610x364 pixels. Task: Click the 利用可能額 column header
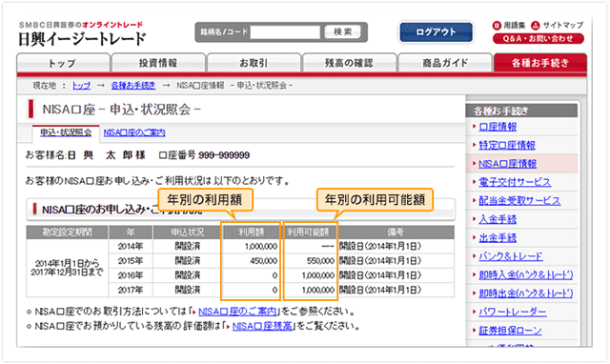point(309,233)
